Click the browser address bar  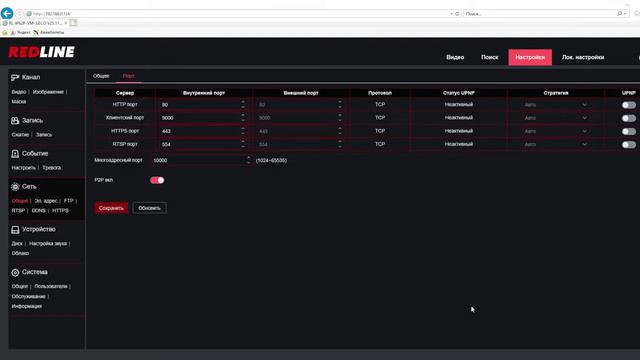(237, 13)
